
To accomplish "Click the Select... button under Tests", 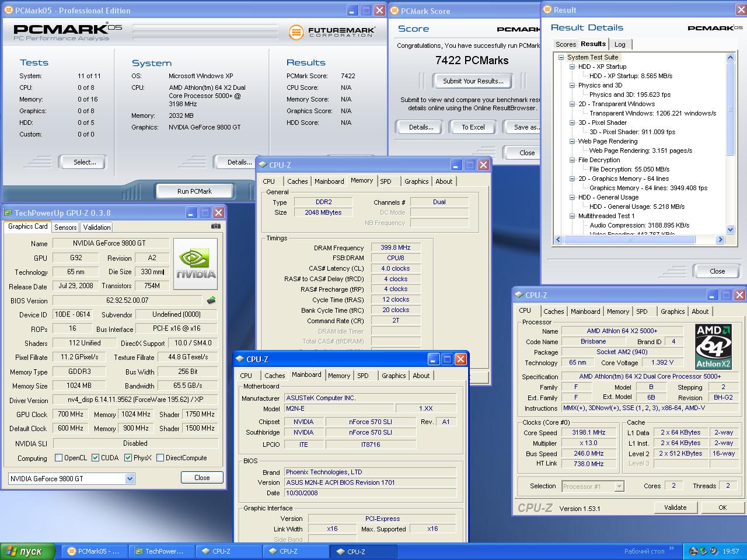I will pyautogui.click(x=85, y=162).
